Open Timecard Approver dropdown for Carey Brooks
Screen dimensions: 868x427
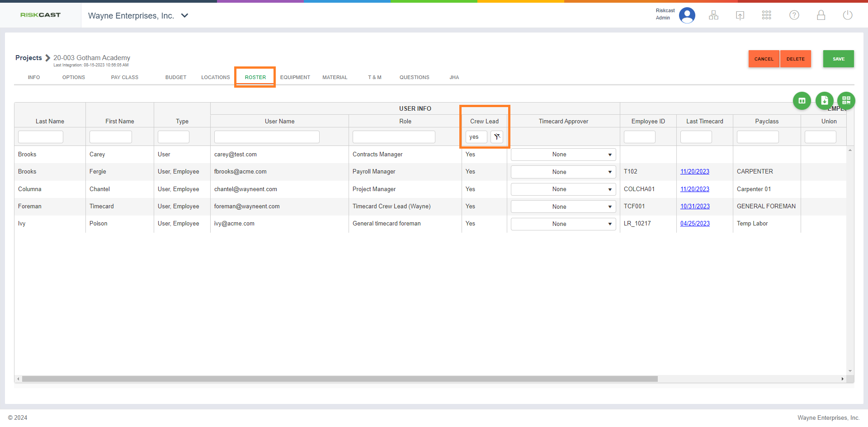pyautogui.click(x=563, y=155)
